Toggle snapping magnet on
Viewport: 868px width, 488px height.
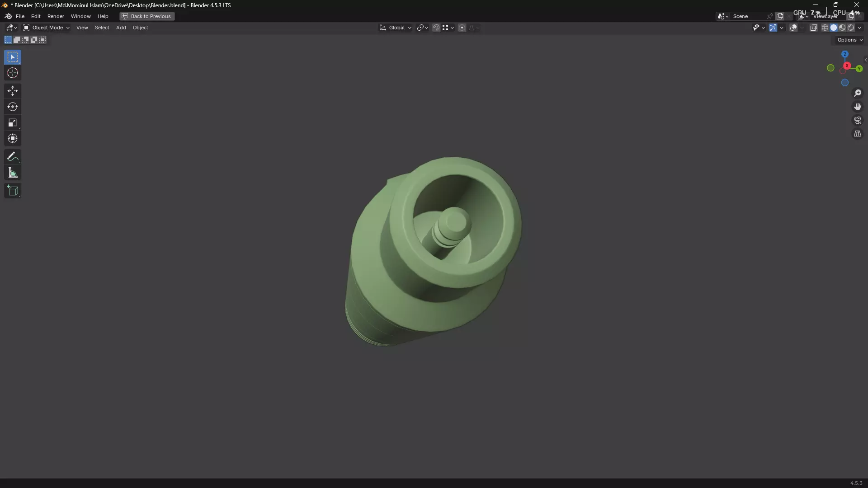click(436, 28)
